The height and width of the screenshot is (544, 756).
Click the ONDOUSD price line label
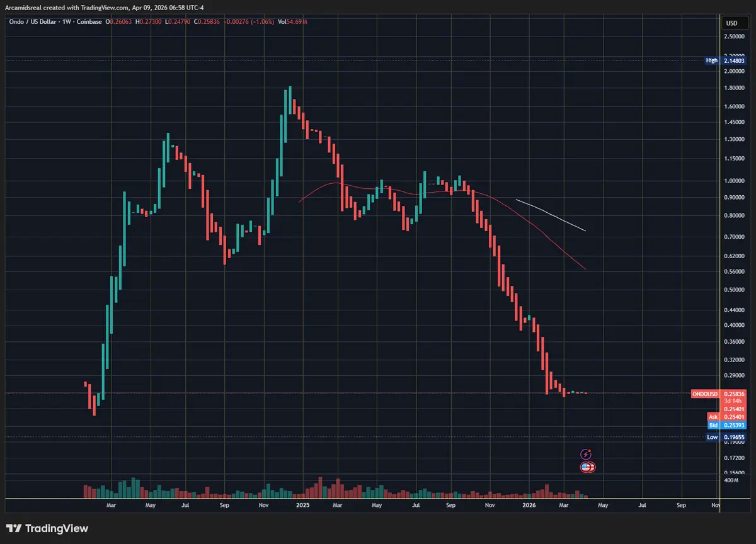pos(705,394)
